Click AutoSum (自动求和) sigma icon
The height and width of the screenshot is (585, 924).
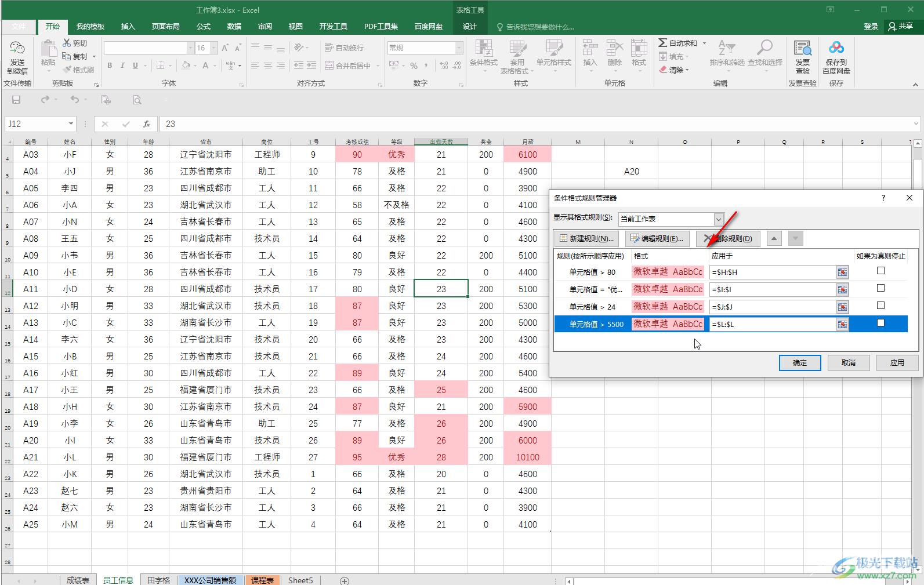coord(662,43)
